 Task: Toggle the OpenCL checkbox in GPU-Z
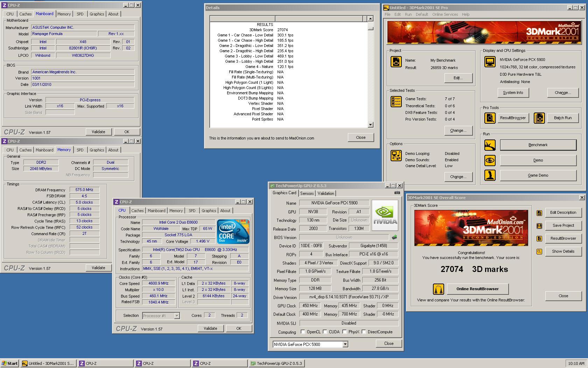click(303, 332)
